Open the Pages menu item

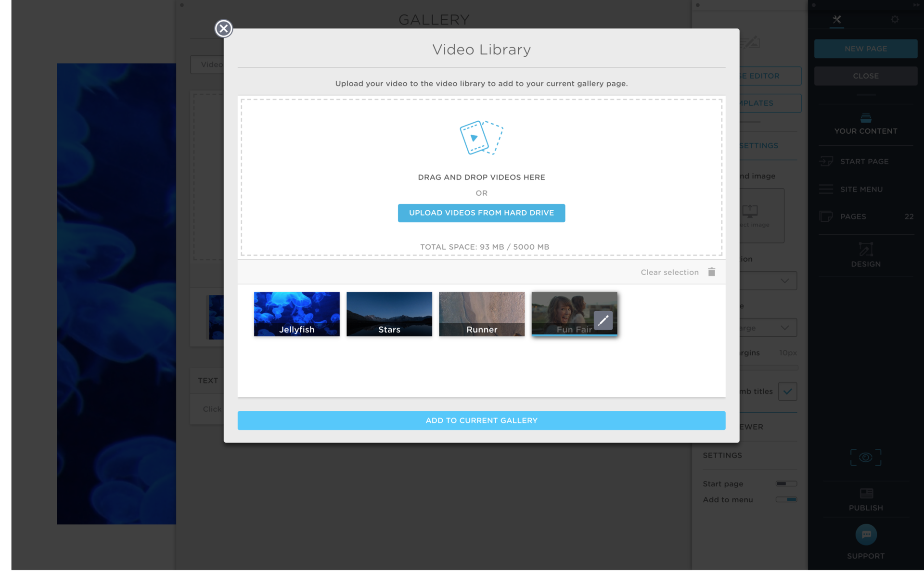865,216
